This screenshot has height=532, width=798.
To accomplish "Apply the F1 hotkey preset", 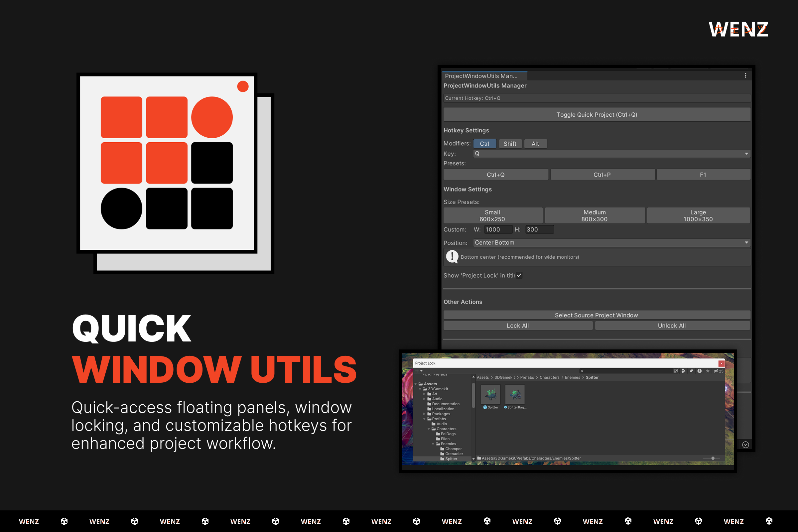I will point(703,175).
